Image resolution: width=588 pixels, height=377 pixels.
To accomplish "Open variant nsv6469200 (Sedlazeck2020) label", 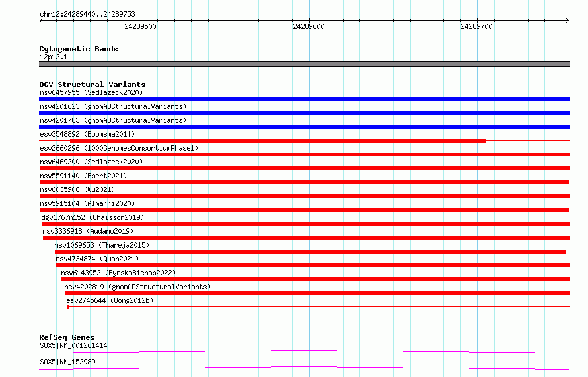I will point(91,162).
